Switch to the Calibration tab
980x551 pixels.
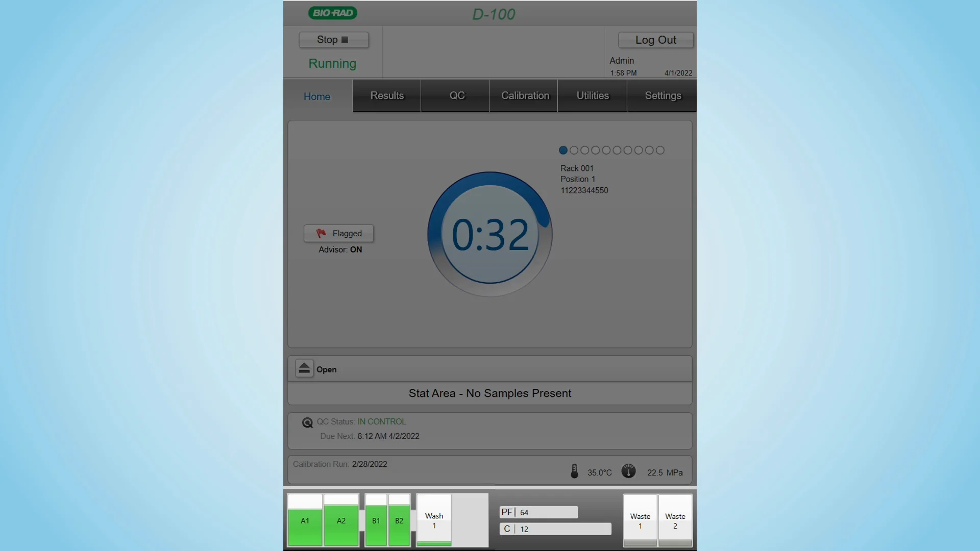tap(525, 96)
